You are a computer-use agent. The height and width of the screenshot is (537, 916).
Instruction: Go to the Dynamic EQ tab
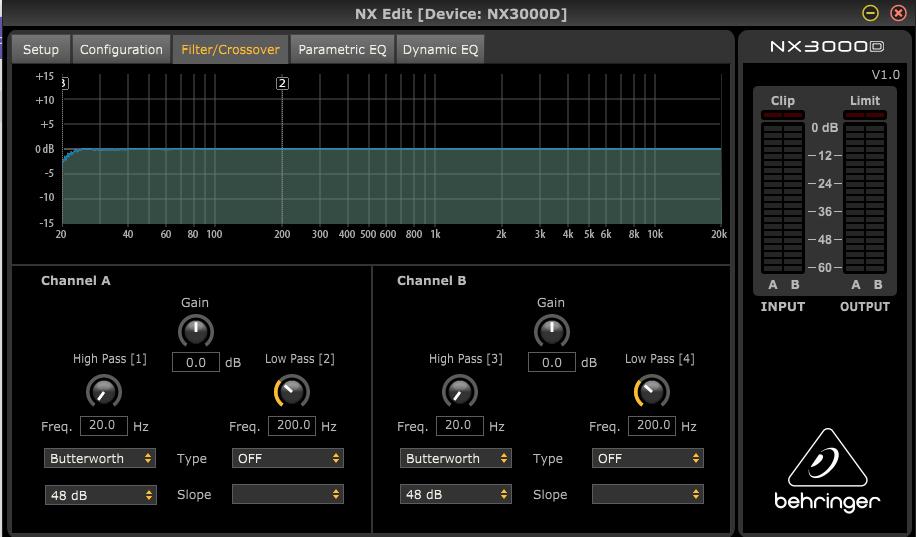pos(441,49)
